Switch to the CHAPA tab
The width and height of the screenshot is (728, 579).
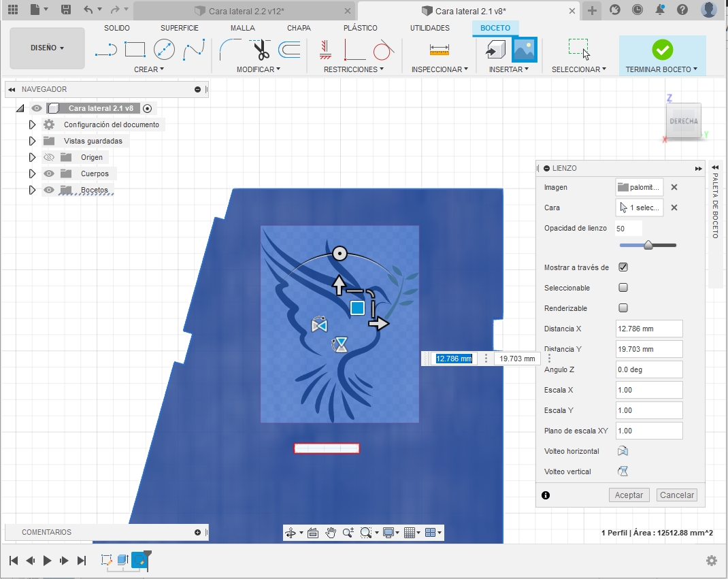[299, 28]
